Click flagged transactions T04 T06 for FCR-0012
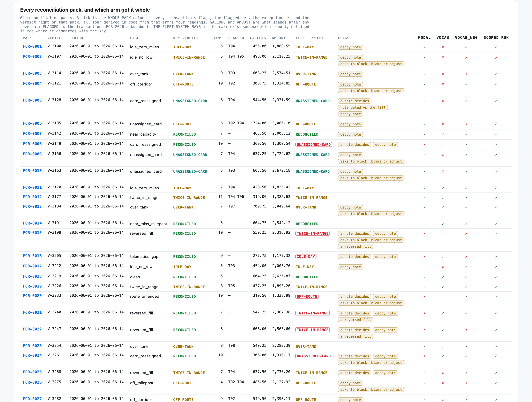The height and width of the screenshot is (402, 532). [236, 197]
